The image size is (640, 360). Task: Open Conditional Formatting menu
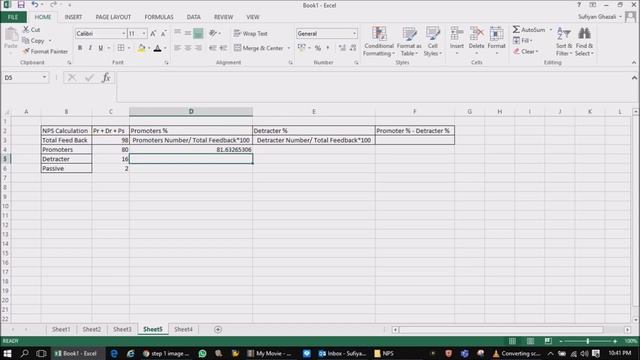[x=379, y=41]
